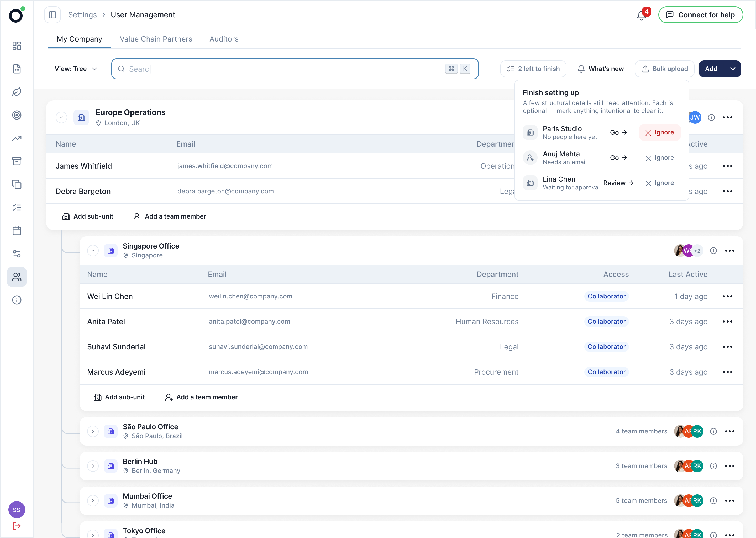The image size is (756, 538).
Task: Select the My Company tab
Action: click(80, 39)
